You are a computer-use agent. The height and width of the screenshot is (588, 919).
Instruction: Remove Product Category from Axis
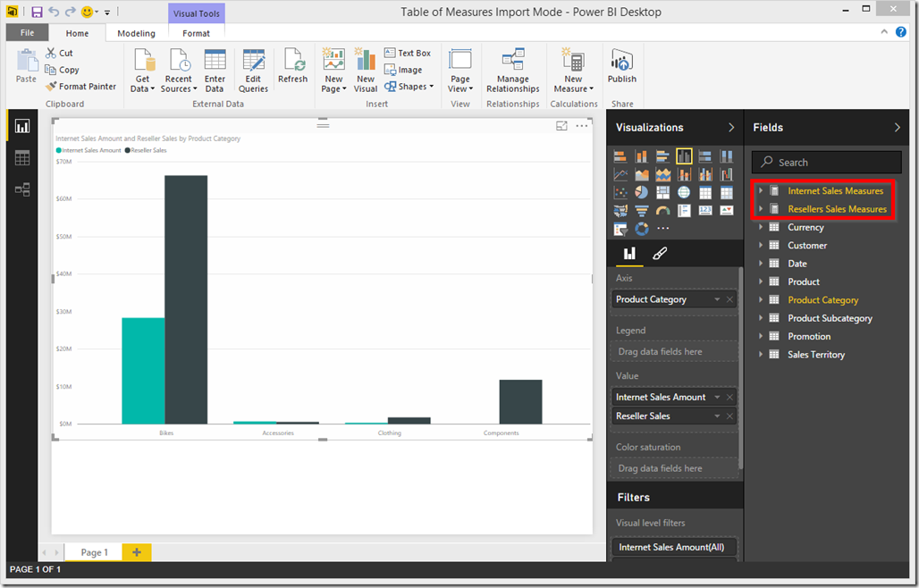click(x=729, y=299)
